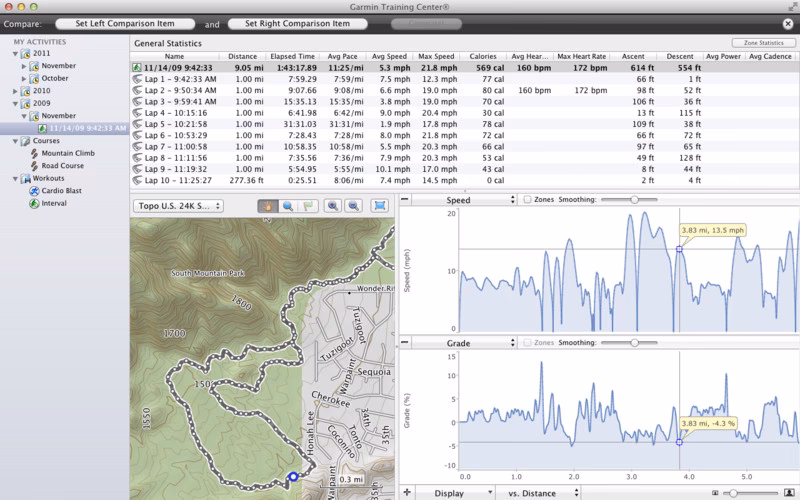Click the large graph size icon

click(789, 492)
